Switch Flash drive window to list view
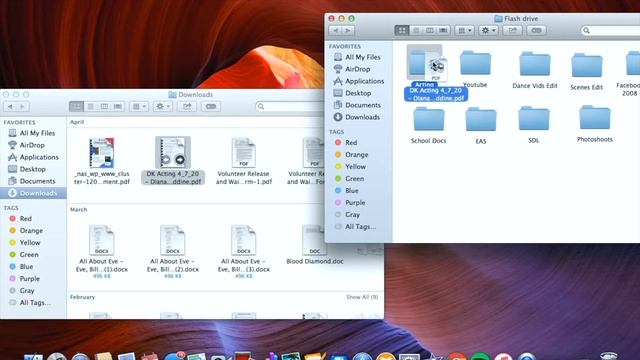640x360 pixels. pyautogui.click(x=416, y=31)
